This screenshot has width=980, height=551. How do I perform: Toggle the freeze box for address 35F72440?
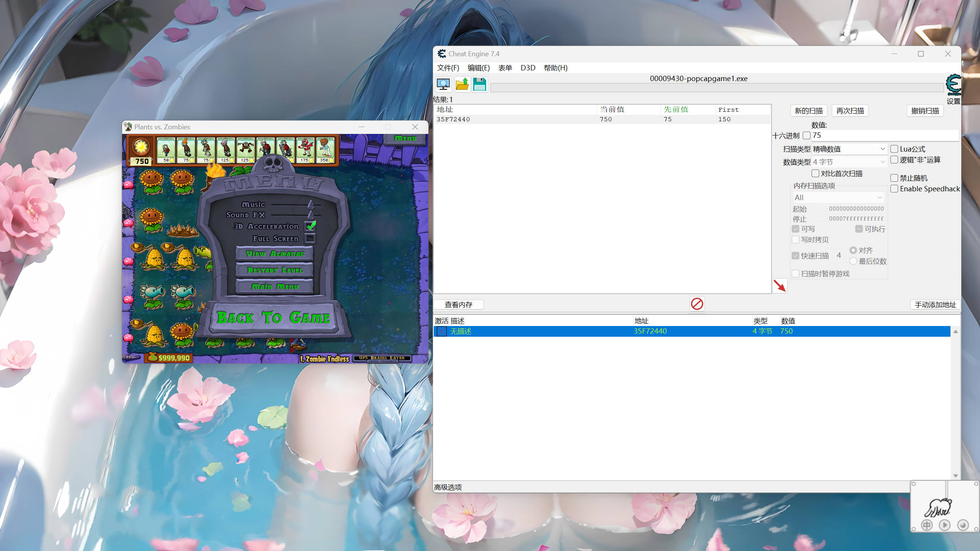pyautogui.click(x=442, y=331)
